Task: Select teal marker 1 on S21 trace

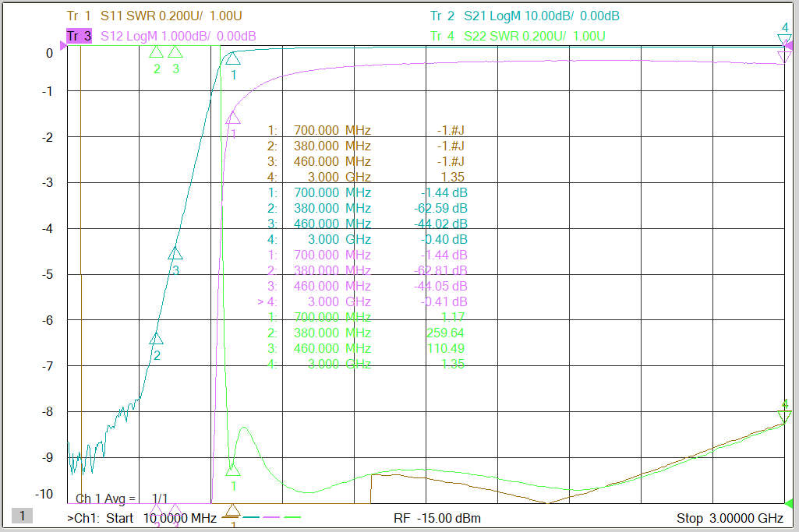Action: pyautogui.click(x=233, y=58)
